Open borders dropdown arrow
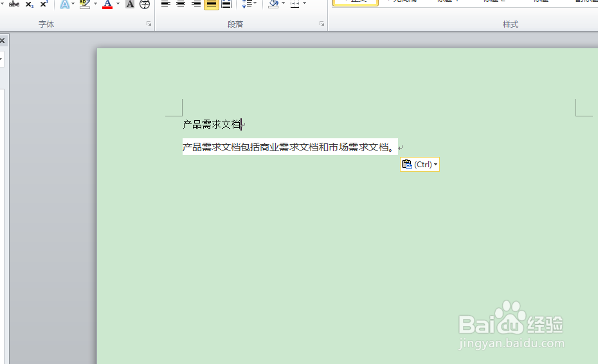Image resolution: width=598 pixels, height=364 pixels. pyautogui.click(x=304, y=3)
